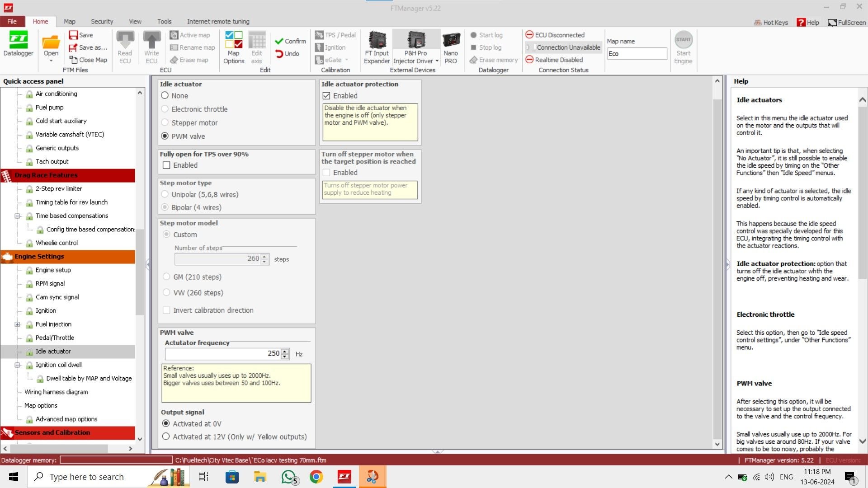Viewport: 868px width, 488px height.
Task: Click the Map name input field
Action: (x=637, y=54)
